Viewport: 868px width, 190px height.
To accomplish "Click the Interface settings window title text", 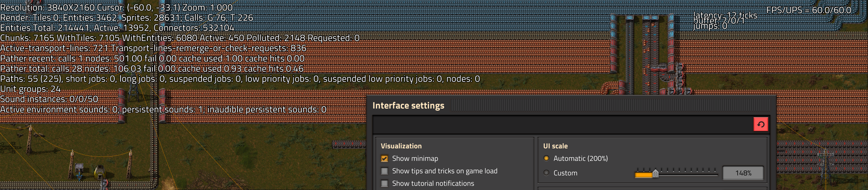I will [x=408, y=106].
